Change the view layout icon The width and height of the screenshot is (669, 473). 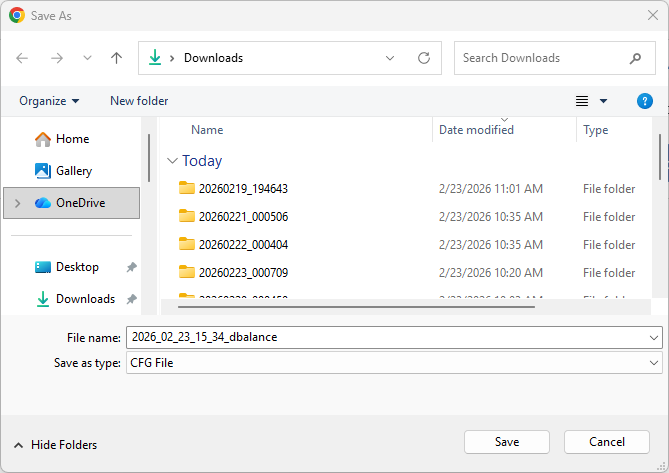[x=582, y=101]
